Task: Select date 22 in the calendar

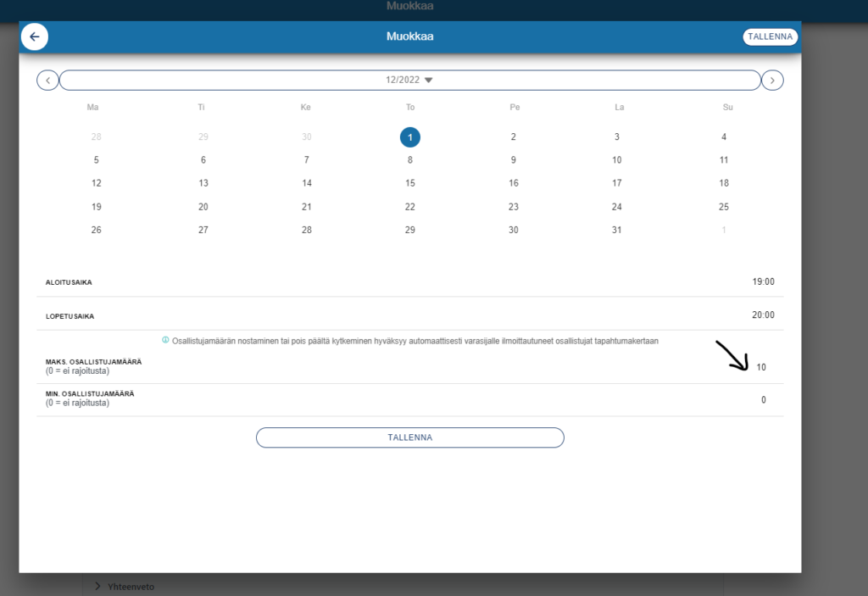Action: (410, 207)
